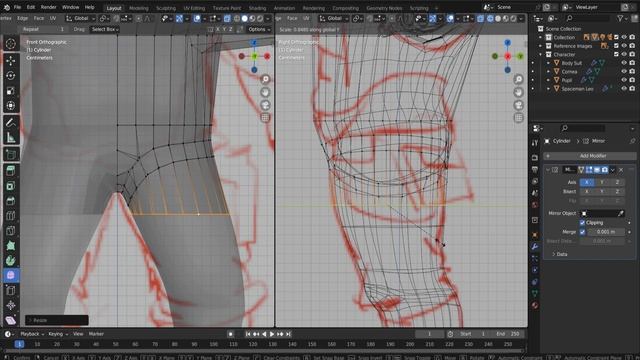This screenshot has height=360, width=640.
Task: Hide Pupil object with eye icon
Action: pos(624,80)
